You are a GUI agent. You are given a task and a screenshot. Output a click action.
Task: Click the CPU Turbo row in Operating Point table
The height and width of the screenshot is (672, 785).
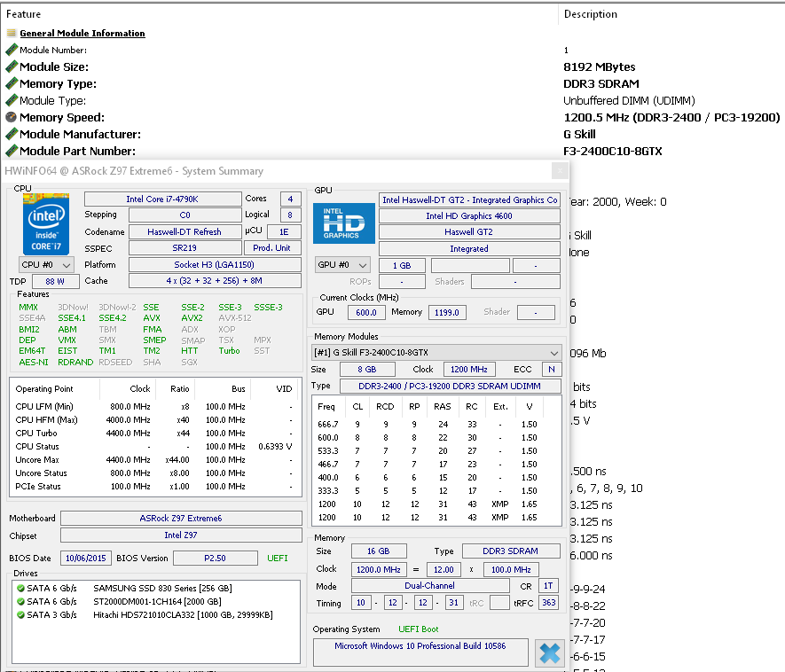point(154,434)
